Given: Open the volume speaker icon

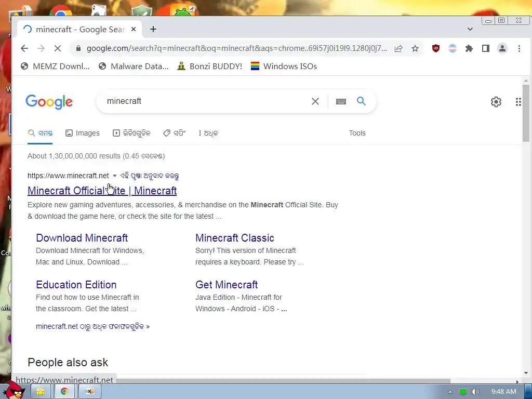Looking at the screenshot, I should coord(475,392).
